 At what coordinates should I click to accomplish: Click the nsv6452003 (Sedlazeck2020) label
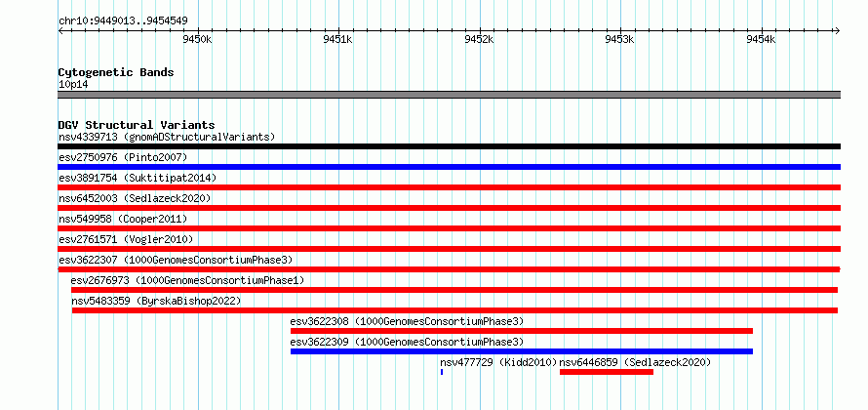click(135, 198)
